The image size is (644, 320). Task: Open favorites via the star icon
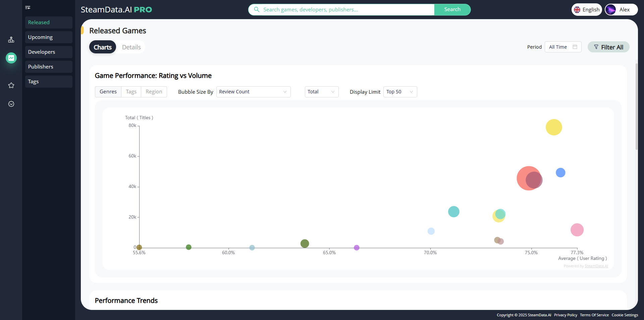[11, 85]
